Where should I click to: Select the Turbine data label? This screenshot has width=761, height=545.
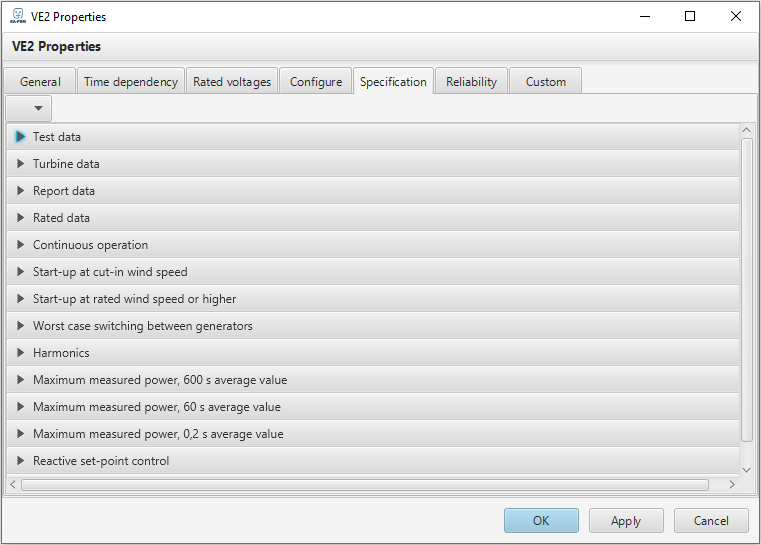pyautogui.click(x=66, y=164)
